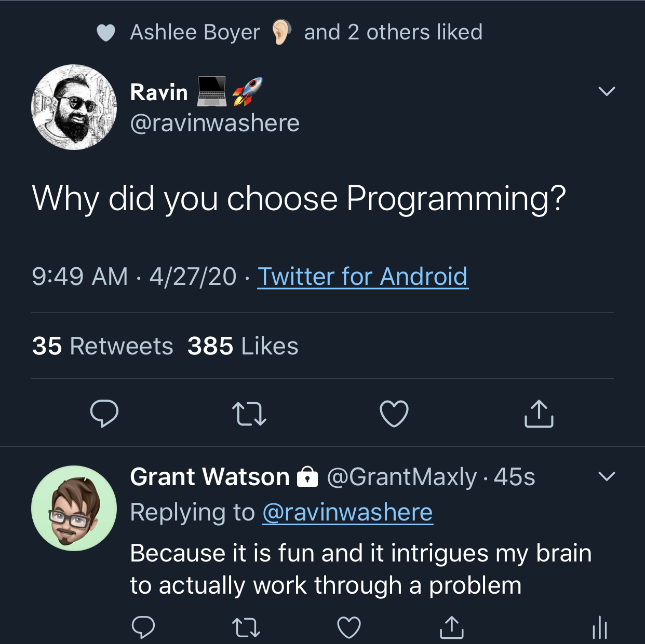
Task: View the 35 Retweets list
Action: click(x=102, y=346)
